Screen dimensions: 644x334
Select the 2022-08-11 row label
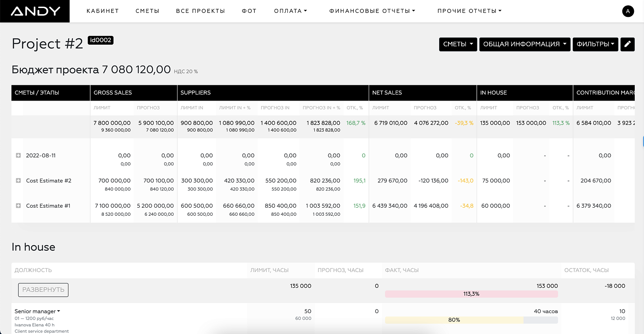point(41,155)
